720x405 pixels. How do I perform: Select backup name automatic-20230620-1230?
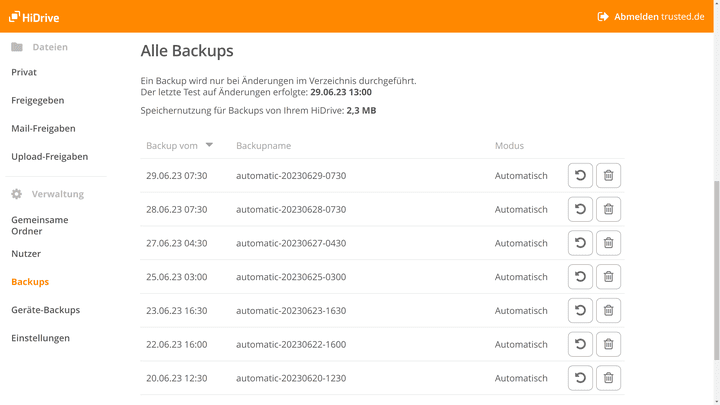(291, 378)
